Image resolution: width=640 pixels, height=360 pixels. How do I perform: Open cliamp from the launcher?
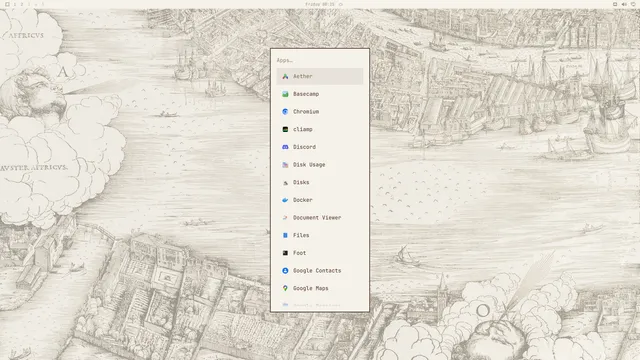coord(320,129)
